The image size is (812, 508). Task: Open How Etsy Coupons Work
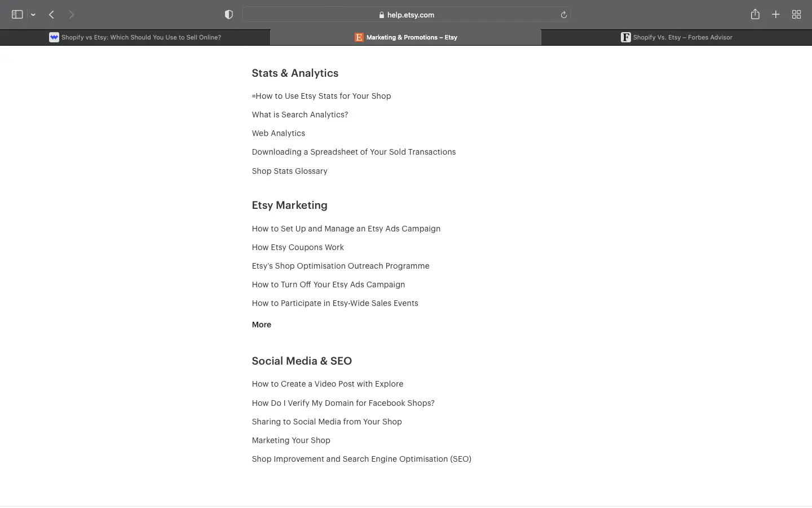click(x=298, y=247)
